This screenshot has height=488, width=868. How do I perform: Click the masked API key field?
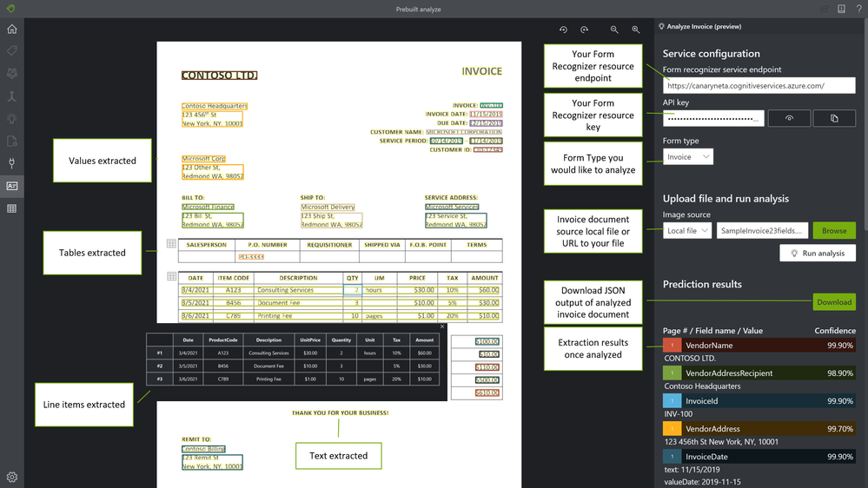[x=713, y=118]
